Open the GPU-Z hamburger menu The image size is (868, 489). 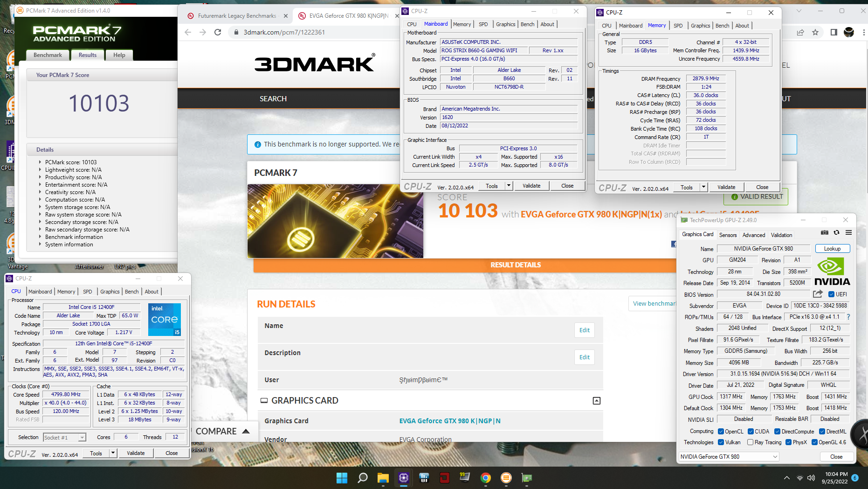[x=848, y=232]
